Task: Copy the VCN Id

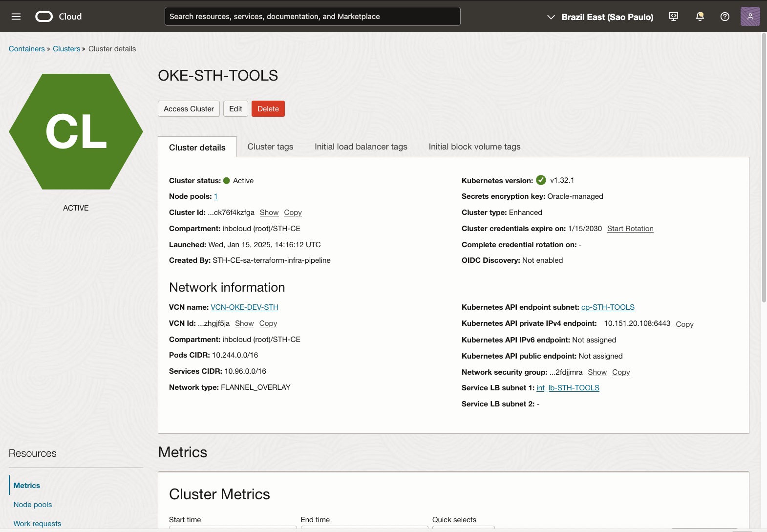Action: click(268, 323)
